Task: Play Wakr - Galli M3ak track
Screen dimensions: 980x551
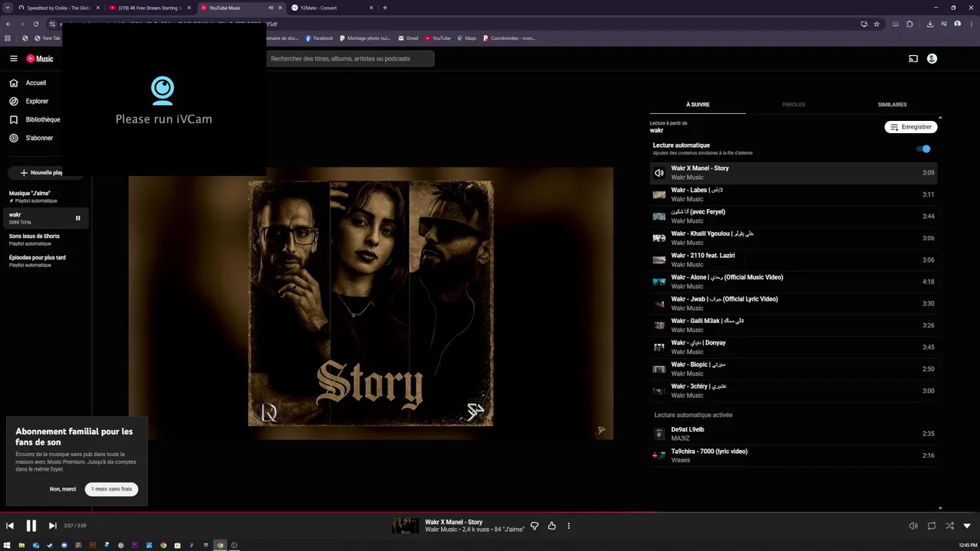Action: pos(793,325)
